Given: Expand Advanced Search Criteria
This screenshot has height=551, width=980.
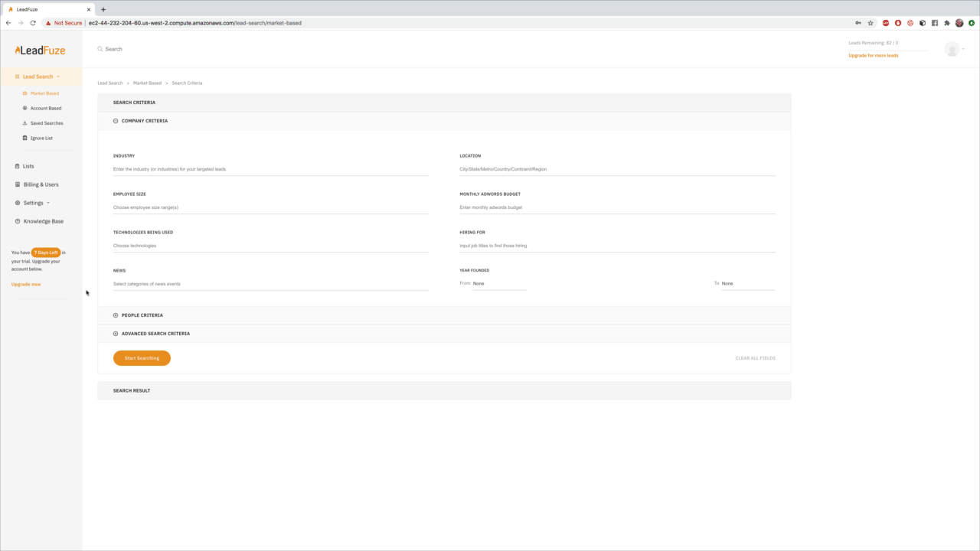Looking at the screenshot, I should coord(116,333).
